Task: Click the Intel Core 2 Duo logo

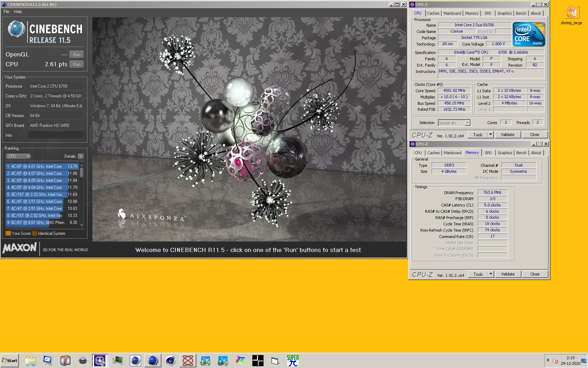Action: [x=529, y=34]
